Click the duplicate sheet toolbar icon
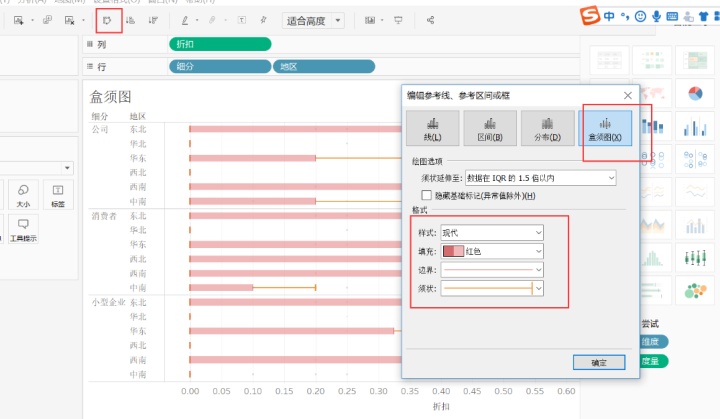The height and width of the screenshot is (419, 720). [x=47, y=20]
